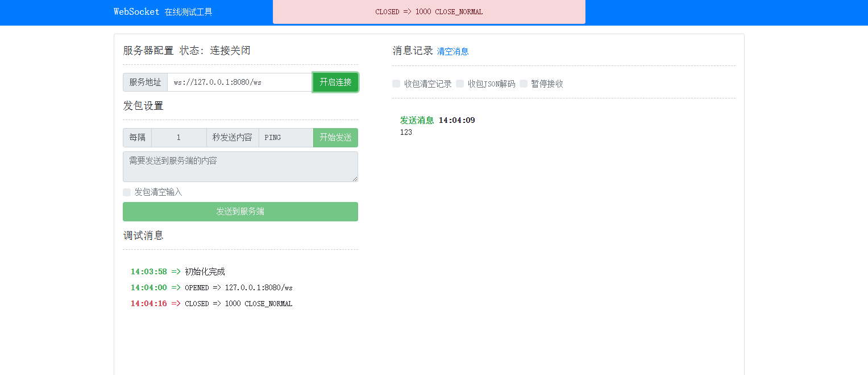This screenshot has width=868, height=375.
Task: Select the 14:04:00 OPENED debug entry
Action: [211, 287]
